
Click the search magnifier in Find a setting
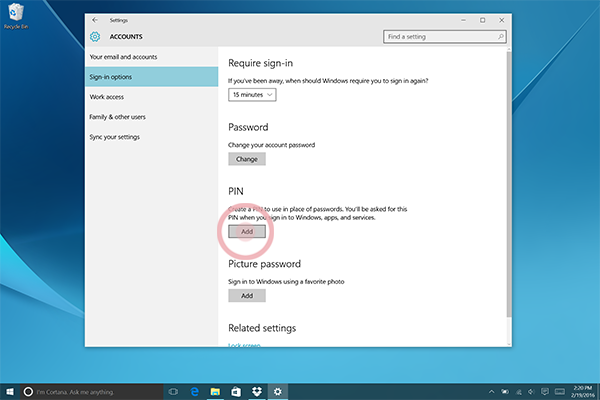[x=501, y=37]
